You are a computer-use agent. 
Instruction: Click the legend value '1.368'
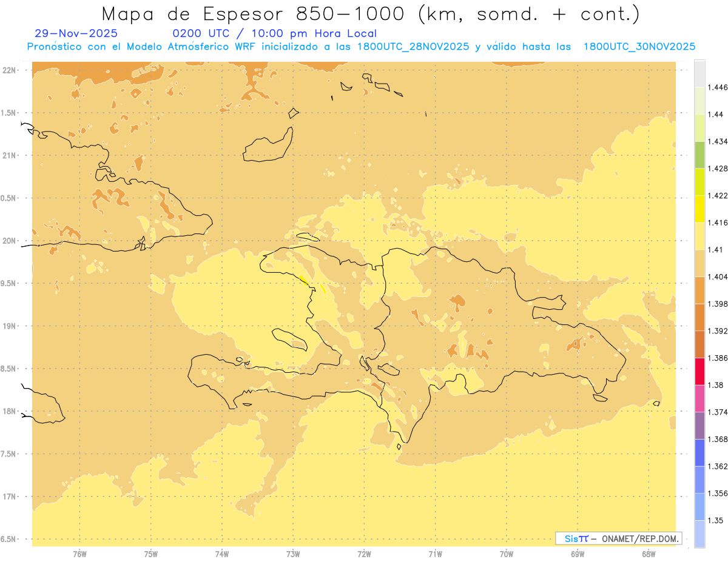[x=718, y=439]
